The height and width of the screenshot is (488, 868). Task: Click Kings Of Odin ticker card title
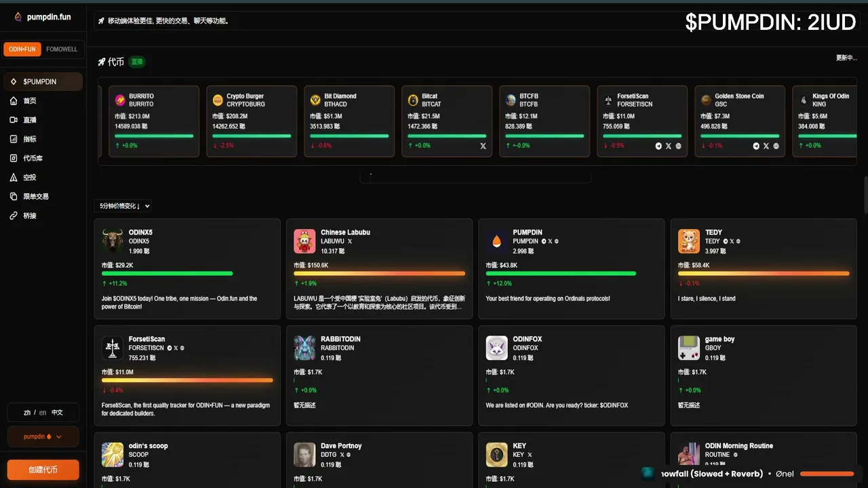(x=831, y=96)
